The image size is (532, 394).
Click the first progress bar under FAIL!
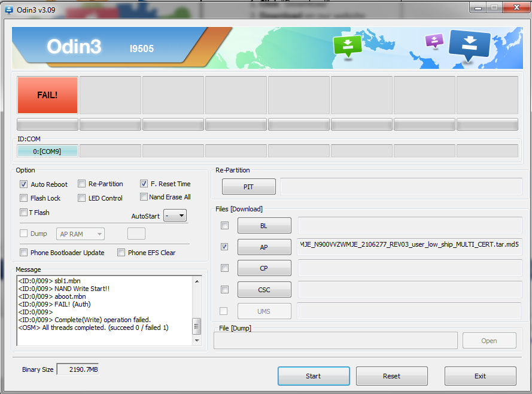pyautogui.click(x=47, y=124)
